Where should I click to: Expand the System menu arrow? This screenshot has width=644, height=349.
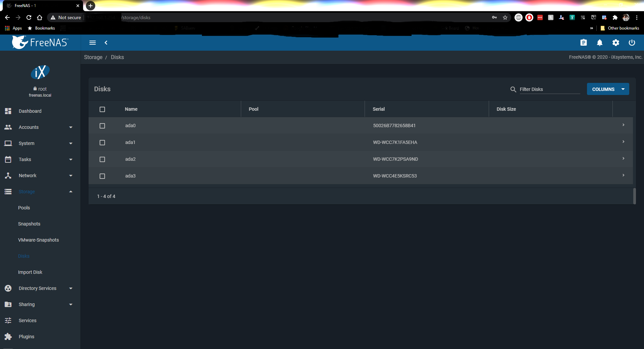[x=71, y=143]
